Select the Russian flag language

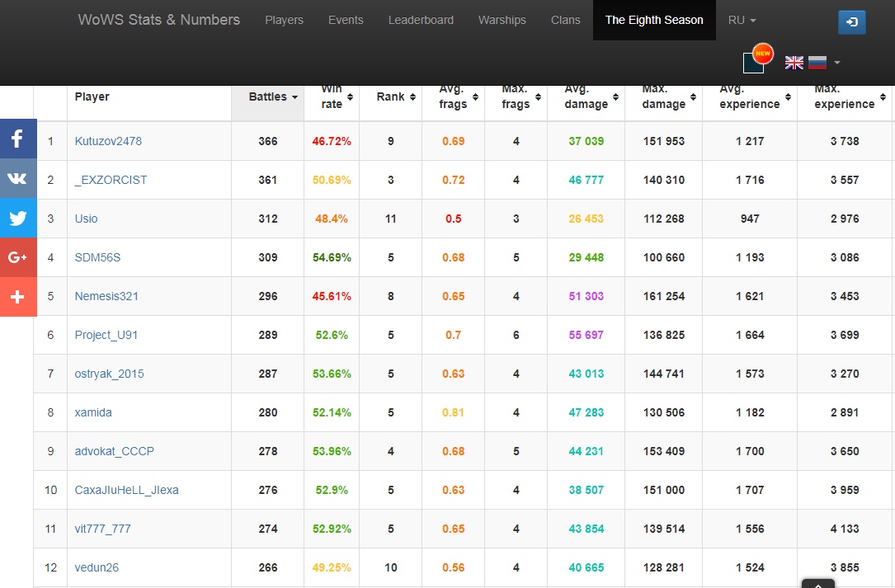coord(817,63)
